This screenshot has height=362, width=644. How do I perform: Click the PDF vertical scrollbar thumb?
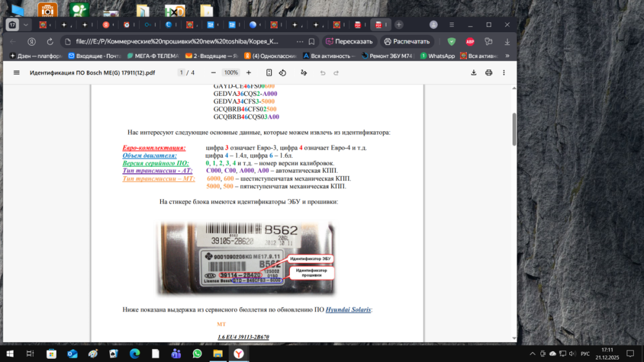[514, 129]
